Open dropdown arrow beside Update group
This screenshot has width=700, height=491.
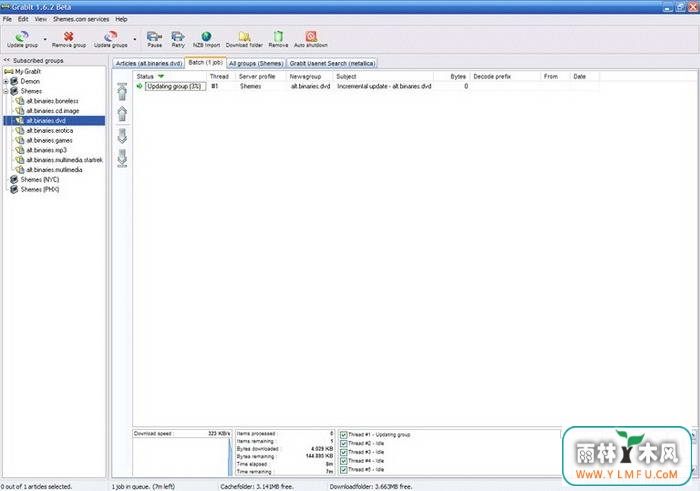[x=45, y=39]
